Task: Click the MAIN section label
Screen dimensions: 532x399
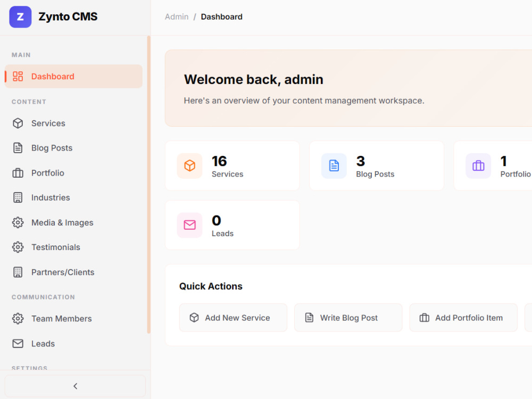Action: [x=21, y=55]
